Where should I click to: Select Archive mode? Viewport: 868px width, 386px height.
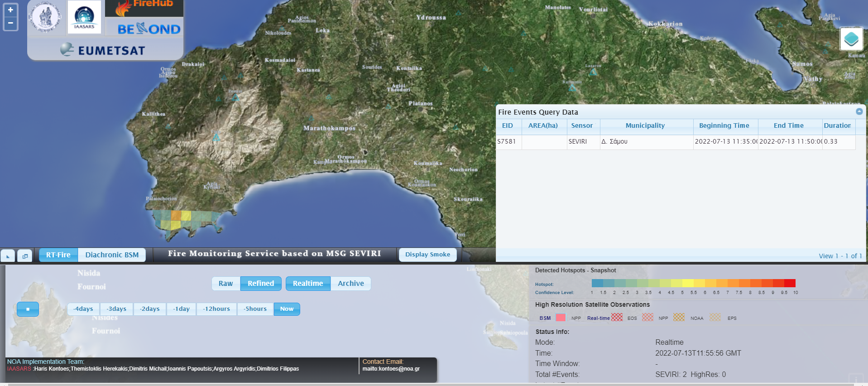coord(351,284)
